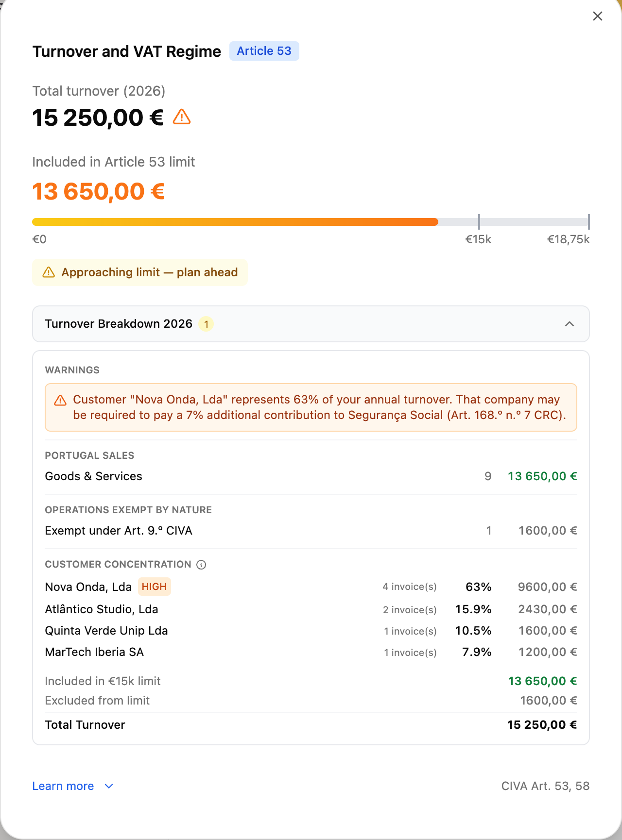This screenshot has width=622, height=840.
Task: Select the Atlântico Studio, Lda row
Action: pos(311,609)
